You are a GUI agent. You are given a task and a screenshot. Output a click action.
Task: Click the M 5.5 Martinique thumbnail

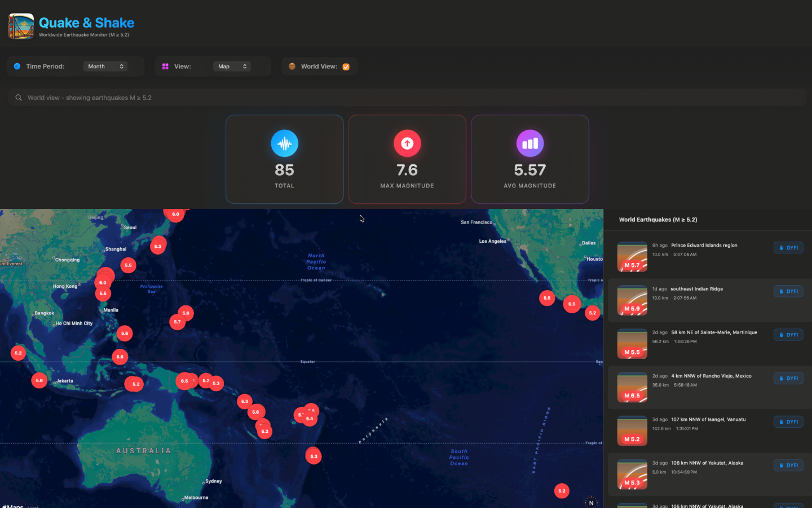point(632,344)
